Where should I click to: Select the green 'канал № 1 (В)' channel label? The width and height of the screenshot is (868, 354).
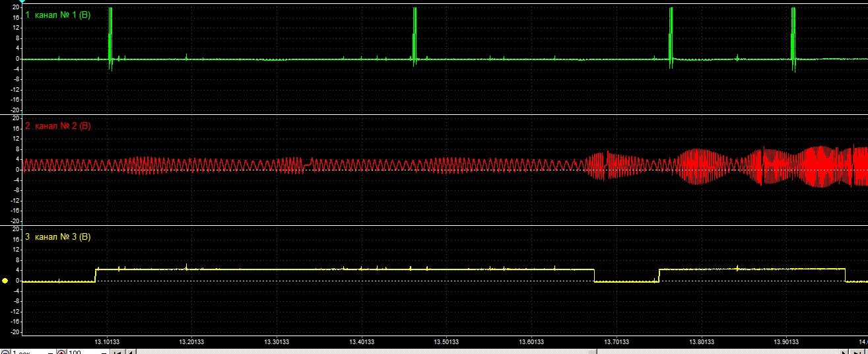63,15
